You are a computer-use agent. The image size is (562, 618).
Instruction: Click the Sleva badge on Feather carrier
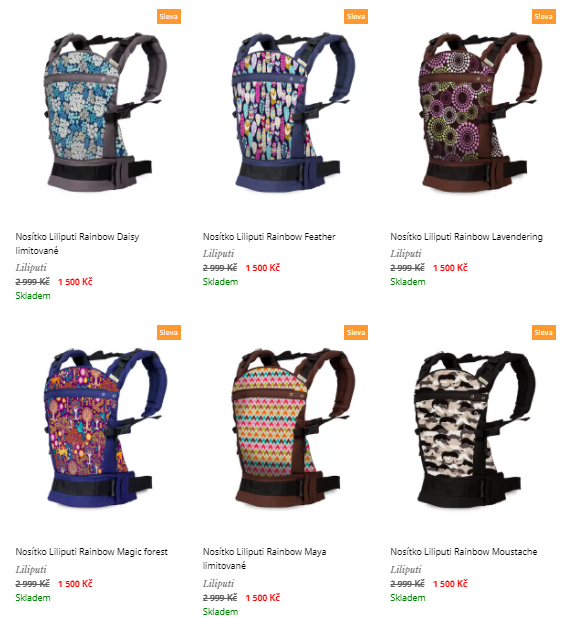pyautogui.click(x=356, y=17)
